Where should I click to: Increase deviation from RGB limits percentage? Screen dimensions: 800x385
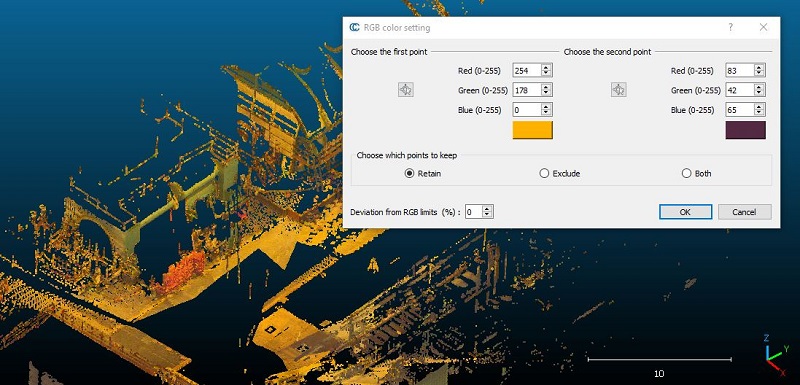pos(487,209)
